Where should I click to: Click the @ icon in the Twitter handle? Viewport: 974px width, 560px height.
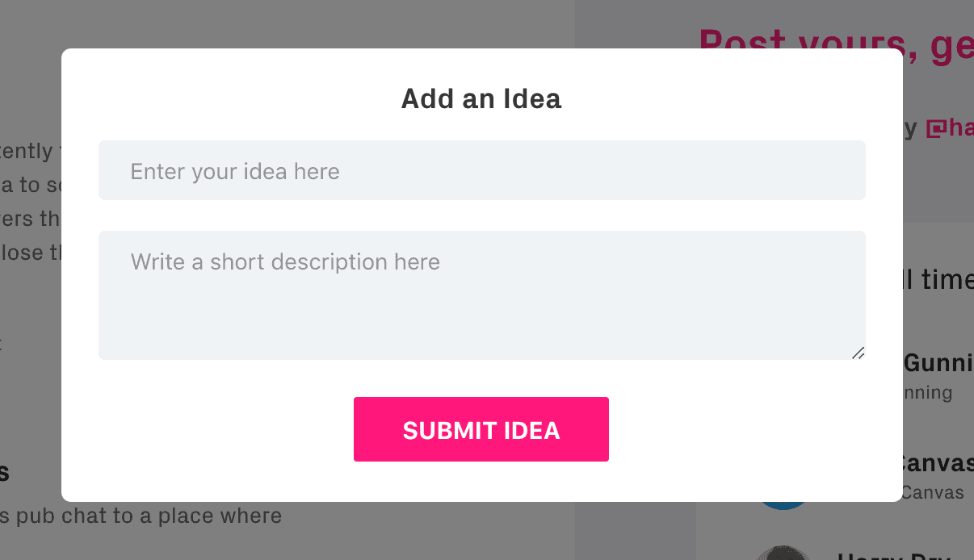[935, 127]
